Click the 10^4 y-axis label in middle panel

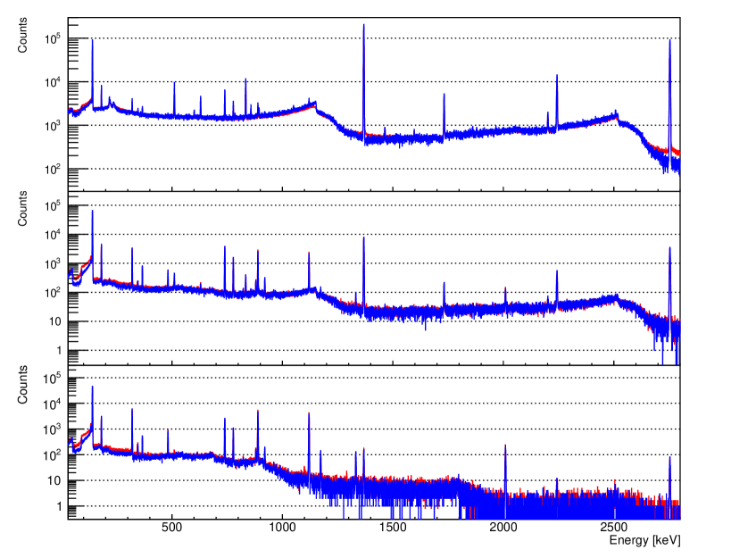[53, 235]
